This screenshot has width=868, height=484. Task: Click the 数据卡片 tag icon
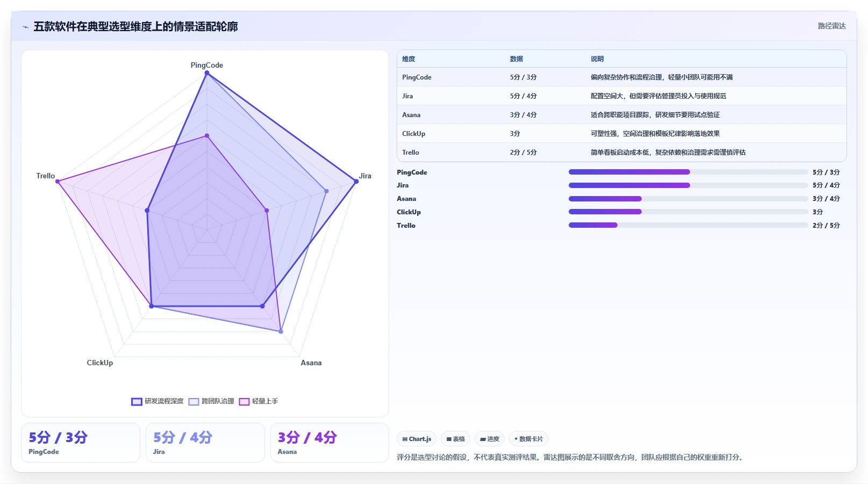pyautogui.click(x=516, y=439)
